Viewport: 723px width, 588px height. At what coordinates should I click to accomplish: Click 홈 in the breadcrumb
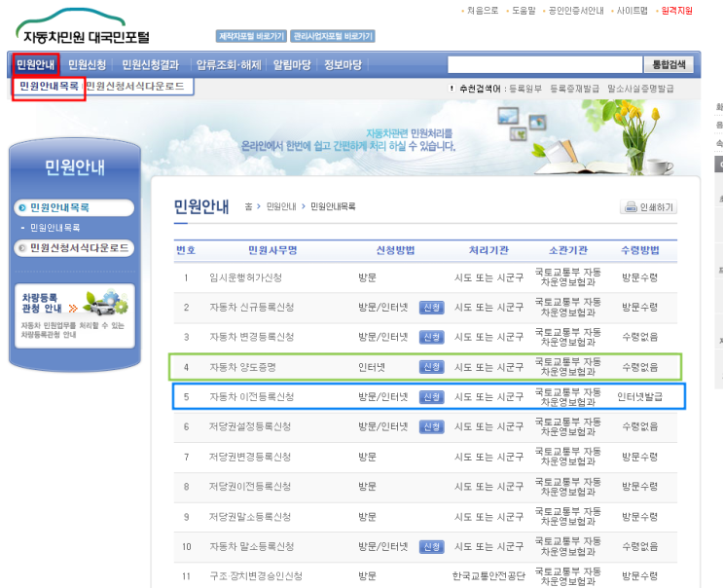tap(248, 206)
